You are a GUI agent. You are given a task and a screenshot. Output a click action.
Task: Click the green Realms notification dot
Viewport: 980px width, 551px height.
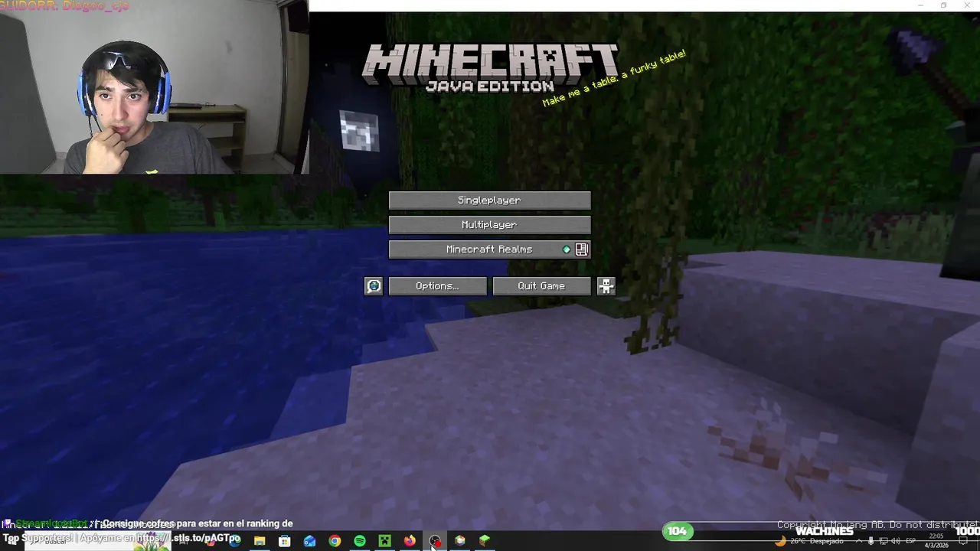click(x=567, y=249)
